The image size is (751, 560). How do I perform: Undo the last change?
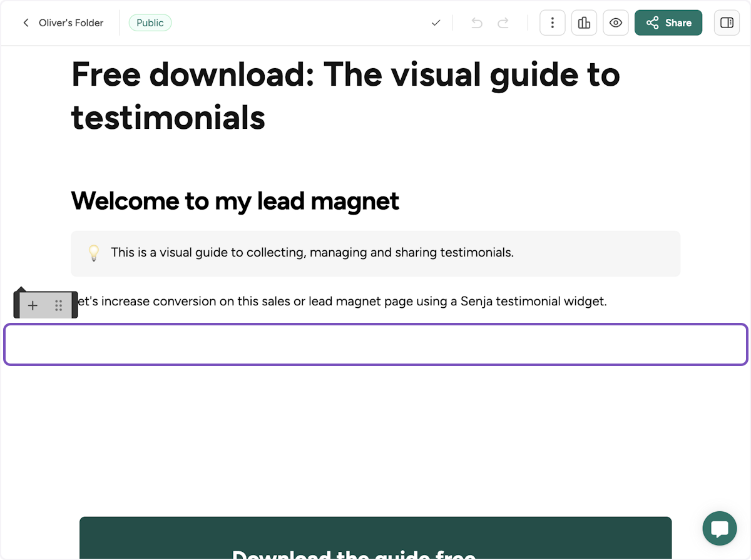[x=476, y=23]
